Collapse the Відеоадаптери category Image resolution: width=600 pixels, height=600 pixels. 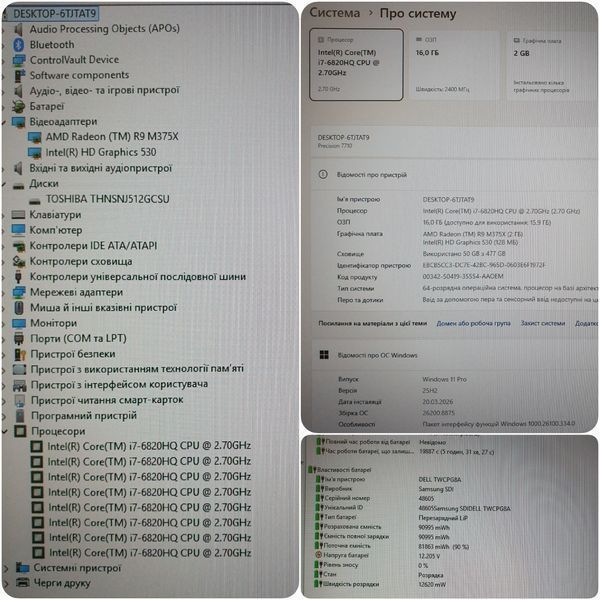pos(3,123)
